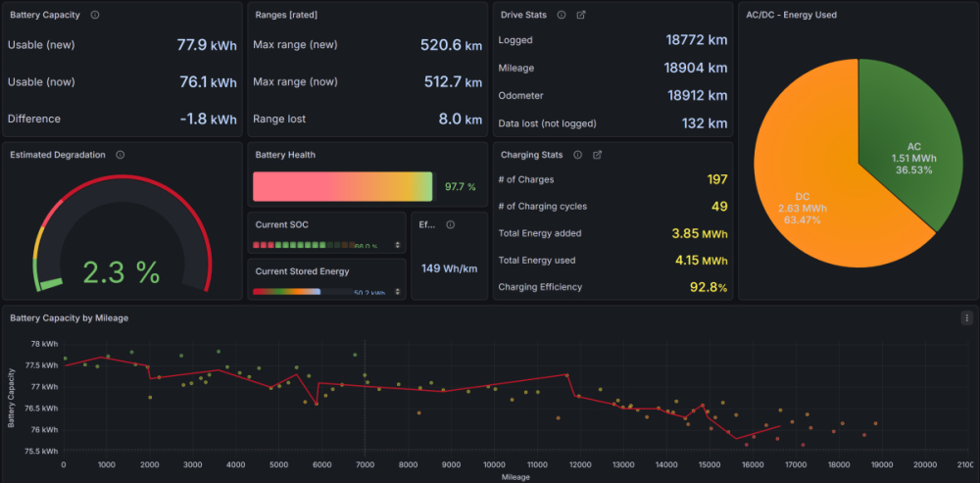Viewport: 980px width, 483px height.
Task: Click the Battery Health gradient bar
Action: 342,187
